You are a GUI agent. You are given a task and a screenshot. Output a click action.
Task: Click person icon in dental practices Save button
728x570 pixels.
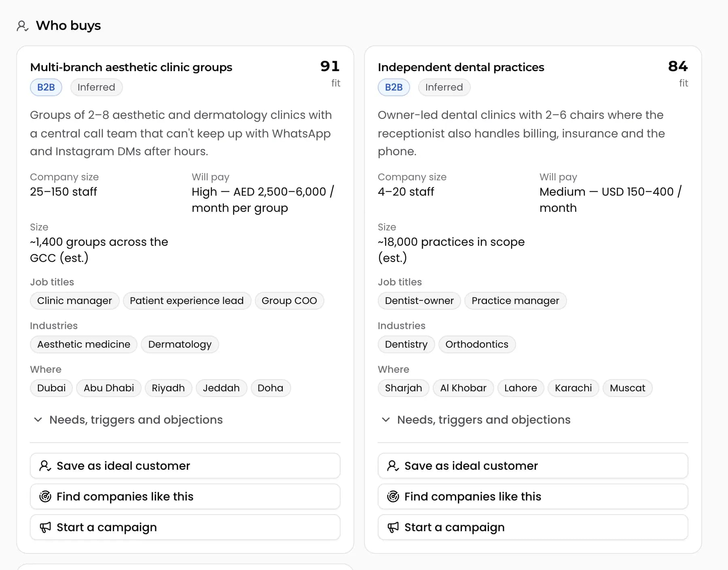pyautogui.click(x=393, y=466)
